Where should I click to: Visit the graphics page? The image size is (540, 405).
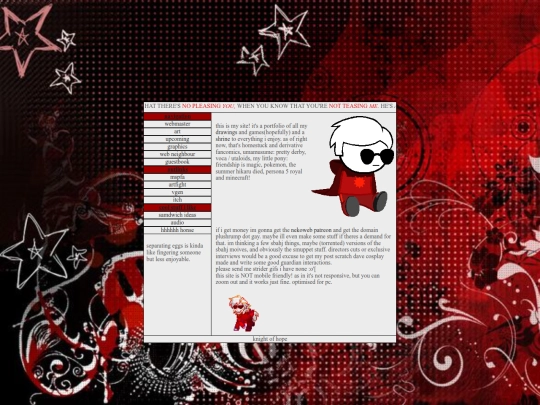coord(177,147)
